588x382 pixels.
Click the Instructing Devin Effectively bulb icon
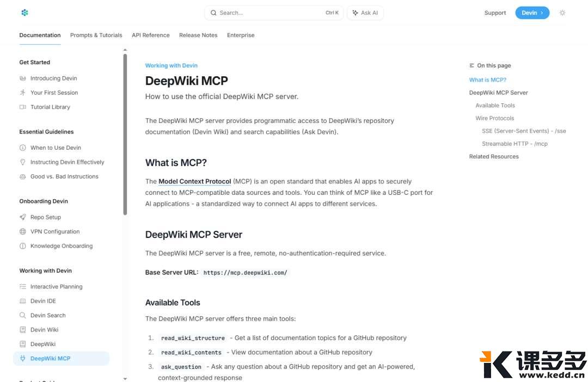(x=23, y=162)
